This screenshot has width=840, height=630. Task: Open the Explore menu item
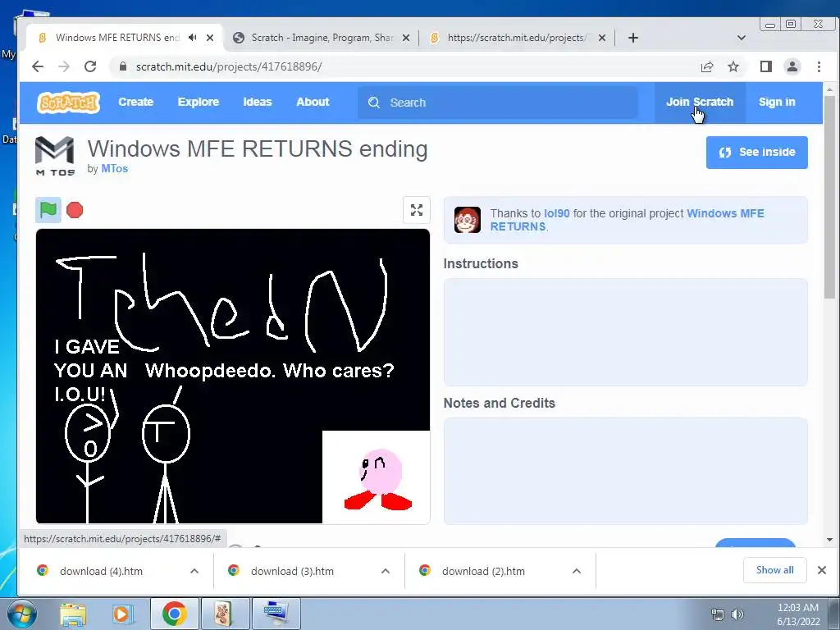coord(199,102)
